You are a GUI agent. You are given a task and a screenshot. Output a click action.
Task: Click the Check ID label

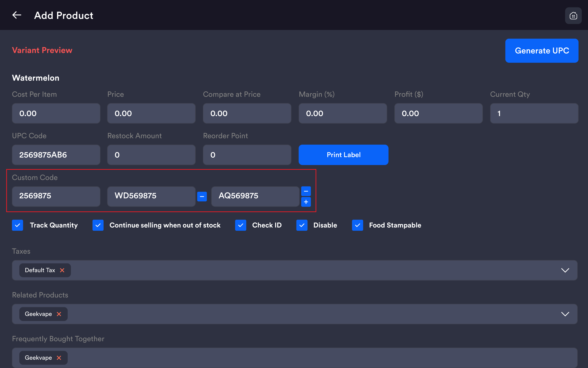[x=267, y=225]
